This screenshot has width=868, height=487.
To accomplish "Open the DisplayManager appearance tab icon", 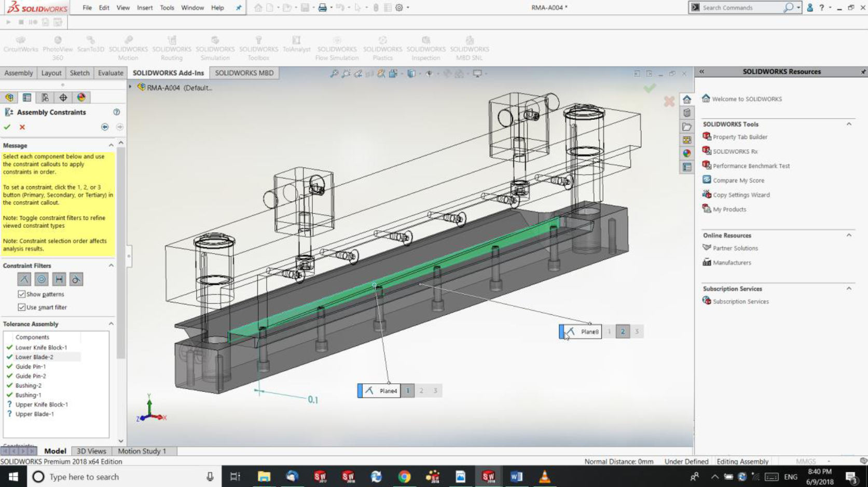I will (x=80, y=97).
